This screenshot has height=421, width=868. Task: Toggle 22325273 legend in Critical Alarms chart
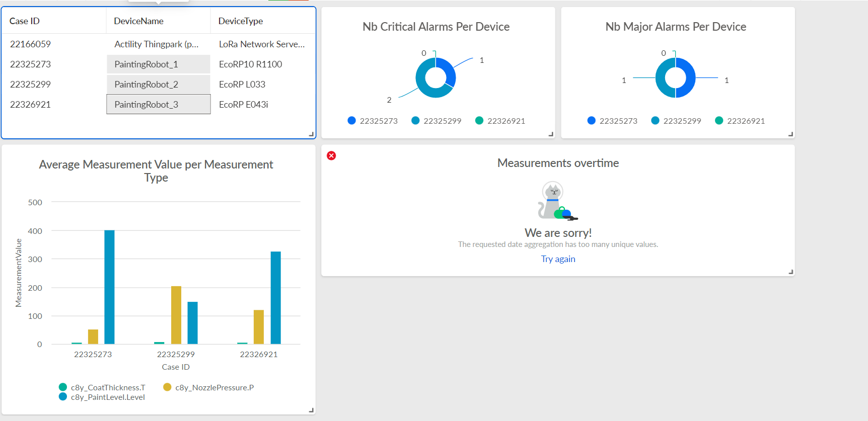pyautogui.click(x=373, y=121)
